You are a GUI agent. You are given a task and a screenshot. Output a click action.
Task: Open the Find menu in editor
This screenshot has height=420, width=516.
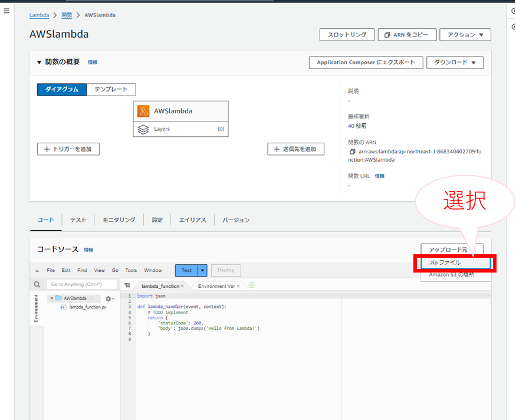82,270
